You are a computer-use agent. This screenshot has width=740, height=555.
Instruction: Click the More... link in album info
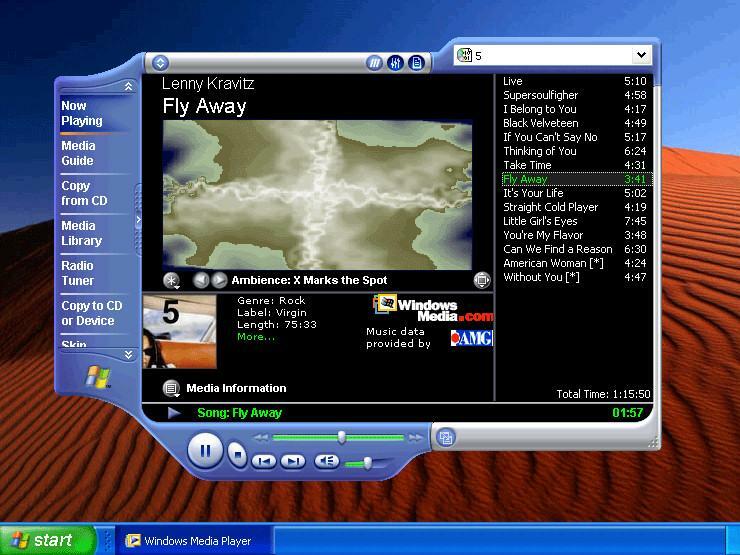click(256, 336)
